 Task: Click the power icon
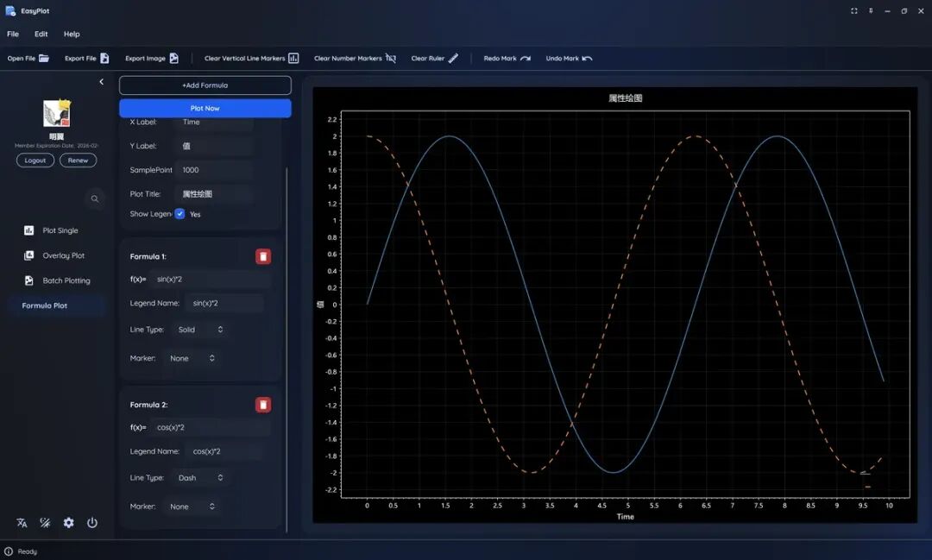(x=92, y=523)
